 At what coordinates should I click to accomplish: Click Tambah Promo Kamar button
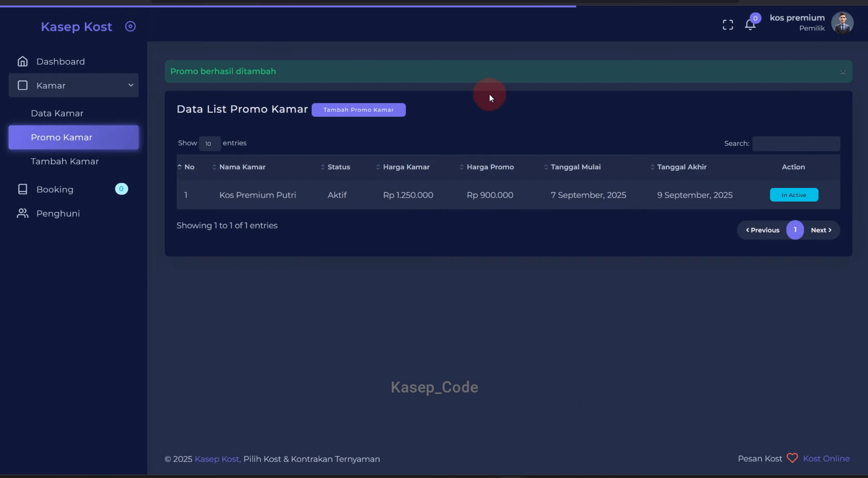pos(358,110)
